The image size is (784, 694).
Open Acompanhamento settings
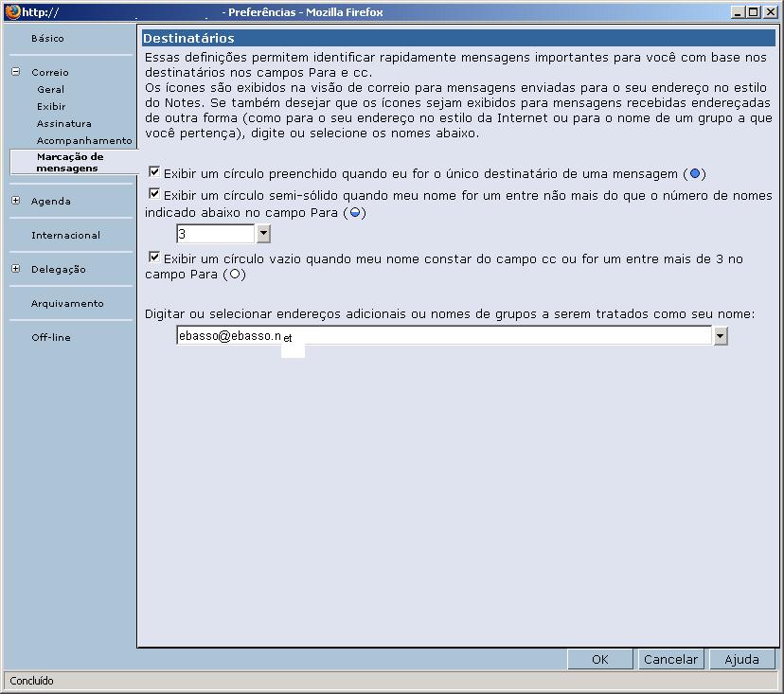point(84,140)
